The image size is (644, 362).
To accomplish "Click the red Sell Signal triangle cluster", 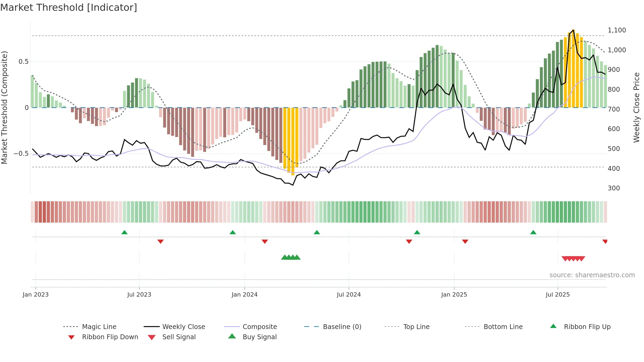I will pos(573,259).
